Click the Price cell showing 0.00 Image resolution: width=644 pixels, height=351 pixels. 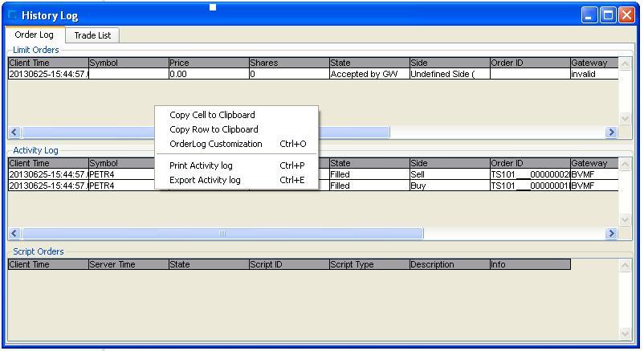coord(208,74)
